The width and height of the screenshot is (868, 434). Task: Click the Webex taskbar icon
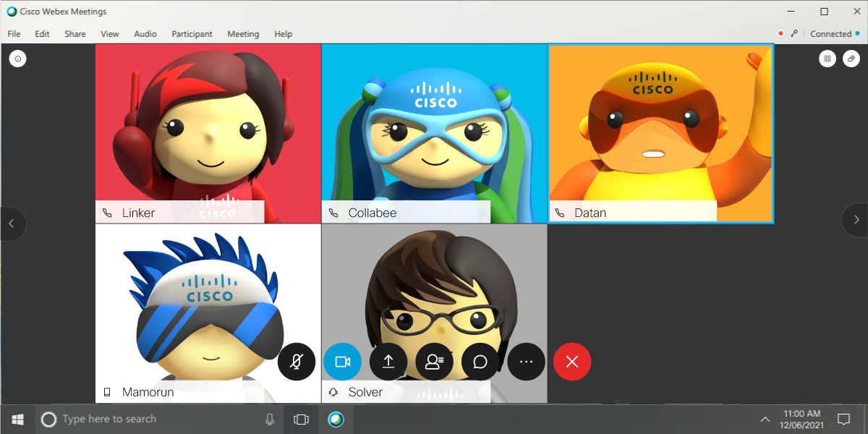[336, 419]
